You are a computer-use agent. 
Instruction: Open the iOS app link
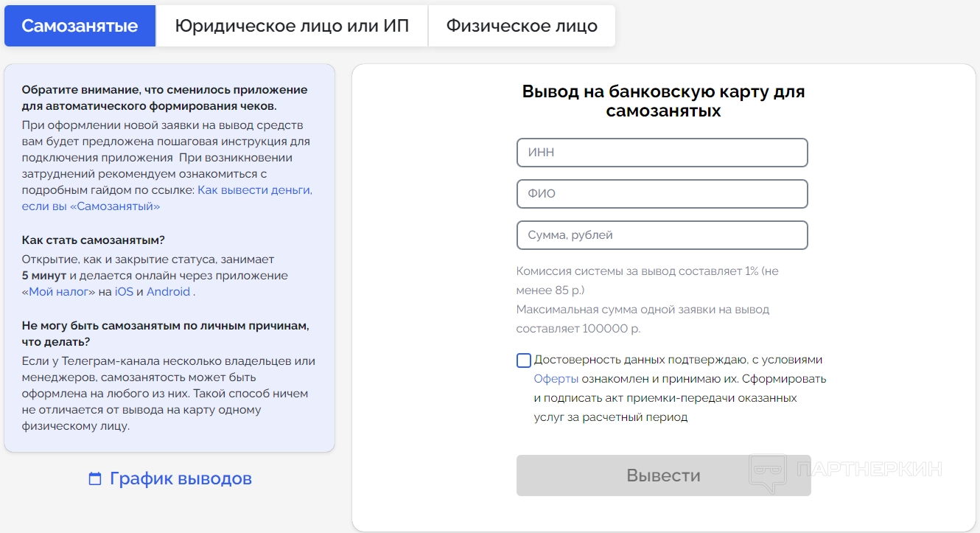[124, 291]
